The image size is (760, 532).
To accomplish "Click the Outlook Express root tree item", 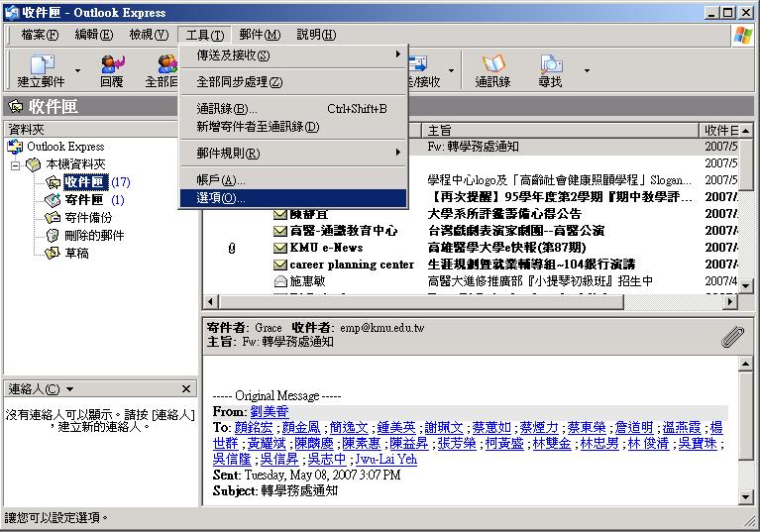I will (x=55, y=147).
